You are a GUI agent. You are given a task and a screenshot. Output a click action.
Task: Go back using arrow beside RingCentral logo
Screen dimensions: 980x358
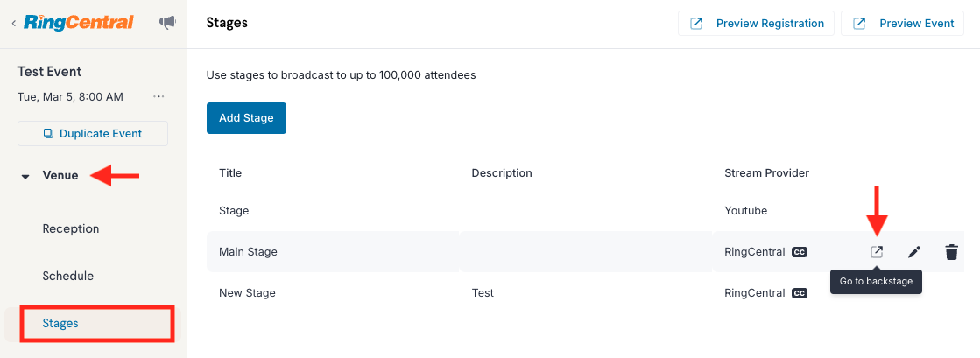pyautogui.click(x=13, y=23)
